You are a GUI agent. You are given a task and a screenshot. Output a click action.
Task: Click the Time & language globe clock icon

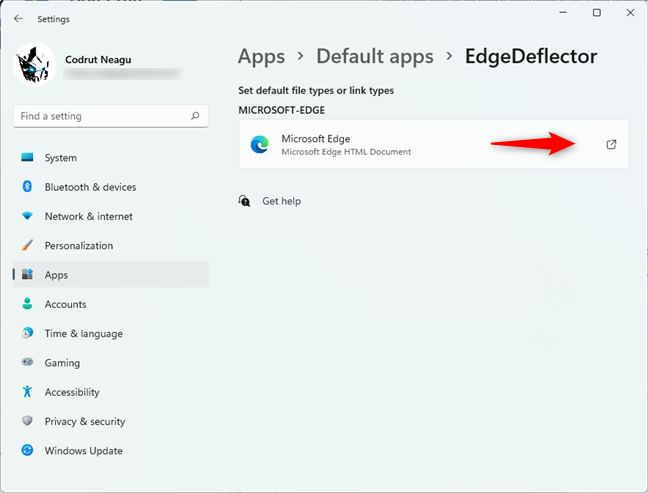point(27,333)
